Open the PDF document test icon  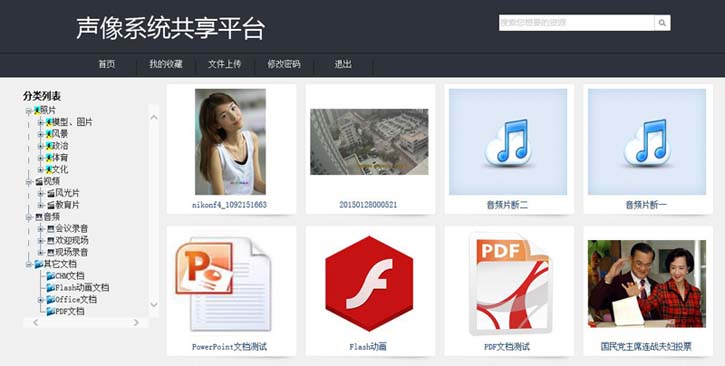point(510,283)
